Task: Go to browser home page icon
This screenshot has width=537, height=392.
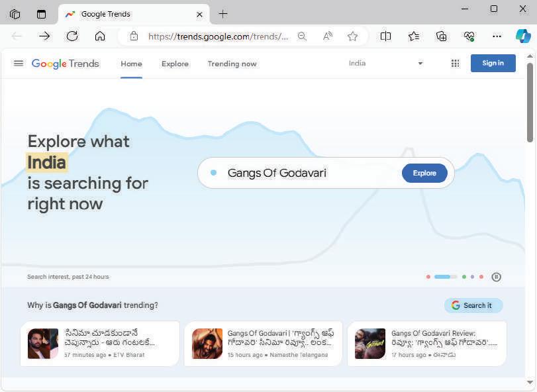Action: (x=100, y=36)
